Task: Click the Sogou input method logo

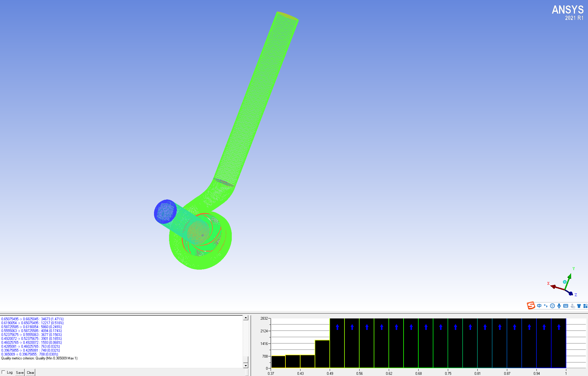Action: tap(531, 305)
